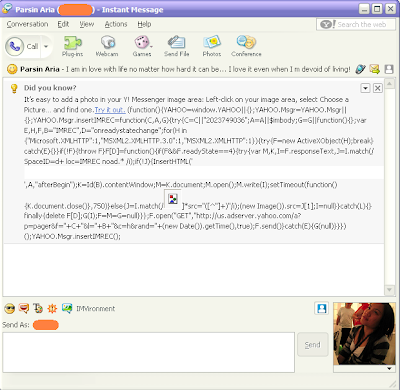
Task: Click the scrollbar up arrow in the conversation
Action: pos(389,83)
